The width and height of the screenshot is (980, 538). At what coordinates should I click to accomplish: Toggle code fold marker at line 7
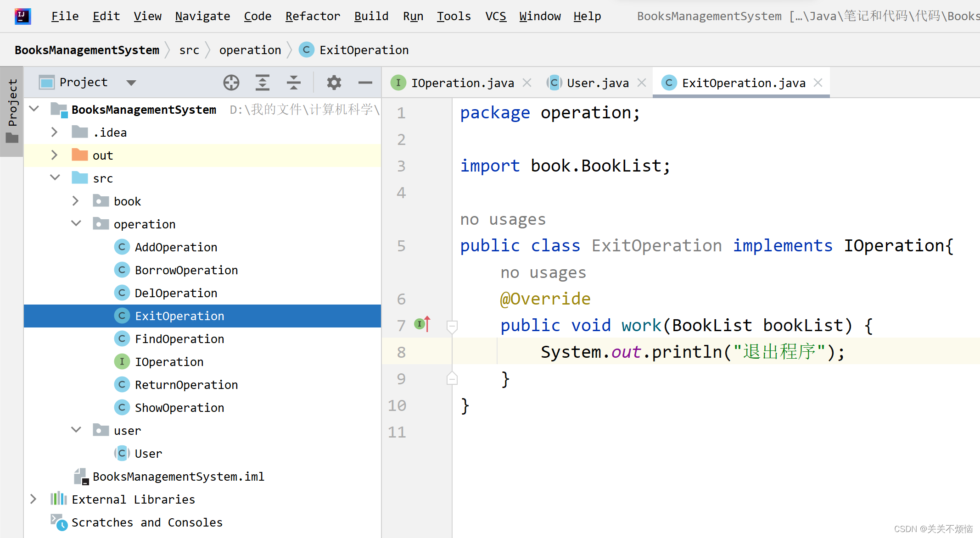click(x=452, y=326)
